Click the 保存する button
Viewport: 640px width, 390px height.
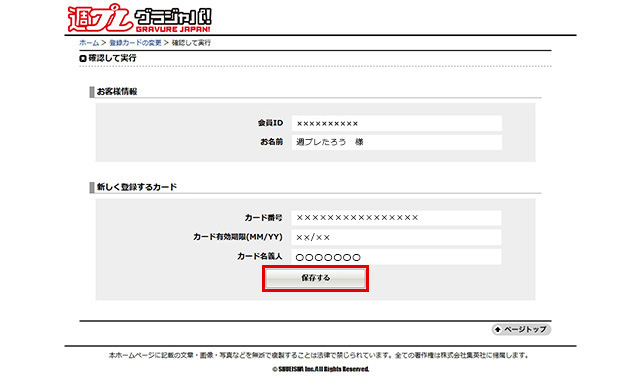(x=316, y=278)
